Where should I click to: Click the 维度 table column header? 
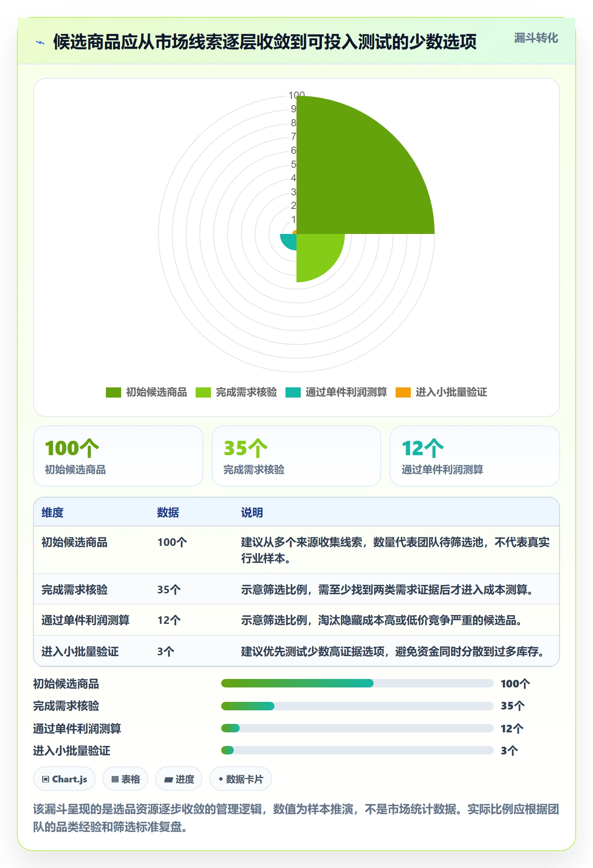53,512
